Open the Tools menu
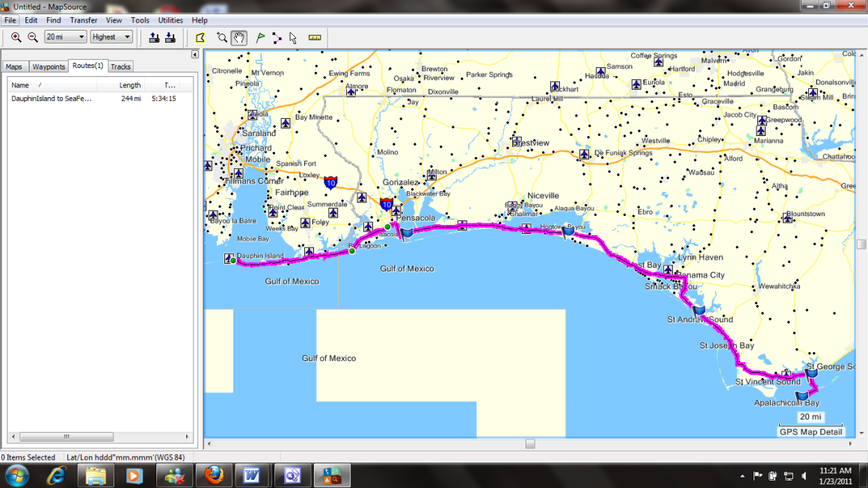The width and height of the screenshot is (868, 488). (140, 20)
